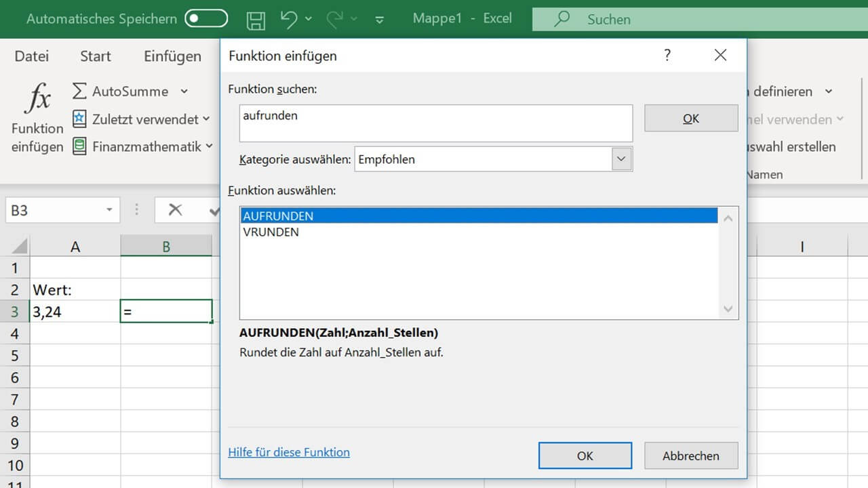
Task: Expand the AutoSumme dropdown arrow
Action: click(x=184, y=91)
